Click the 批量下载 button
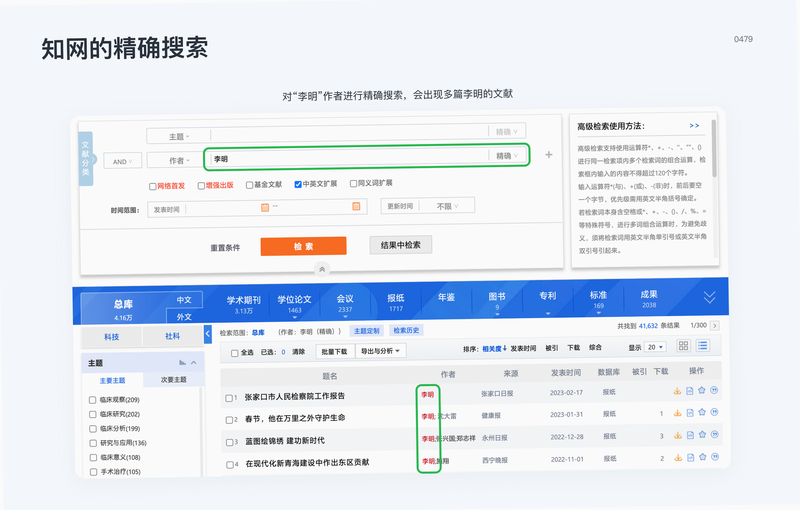The width and height of the screenshot is (800, 510). pyautogui.click(x=334, y=351)
